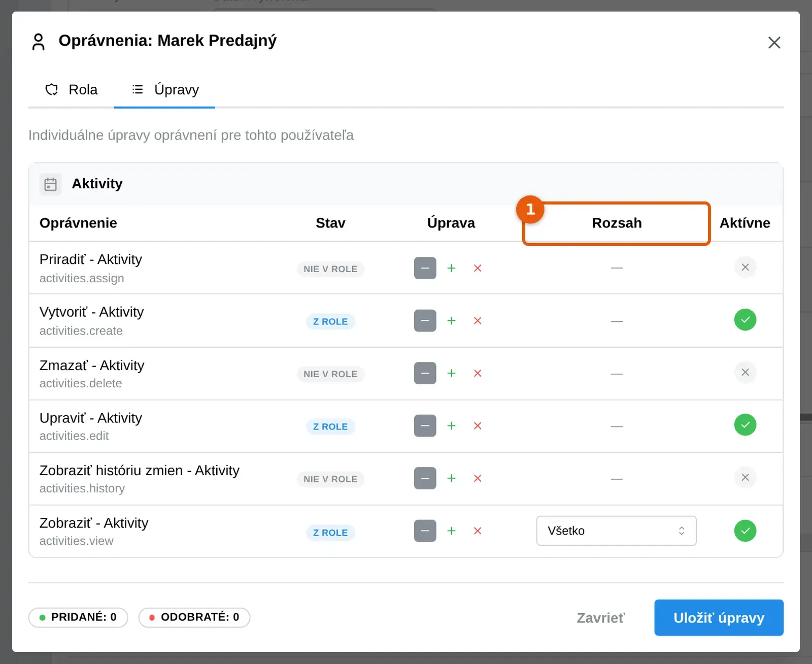Click the green plus in activities.history row
Viewport: 812px width, 664px height.
451,478
